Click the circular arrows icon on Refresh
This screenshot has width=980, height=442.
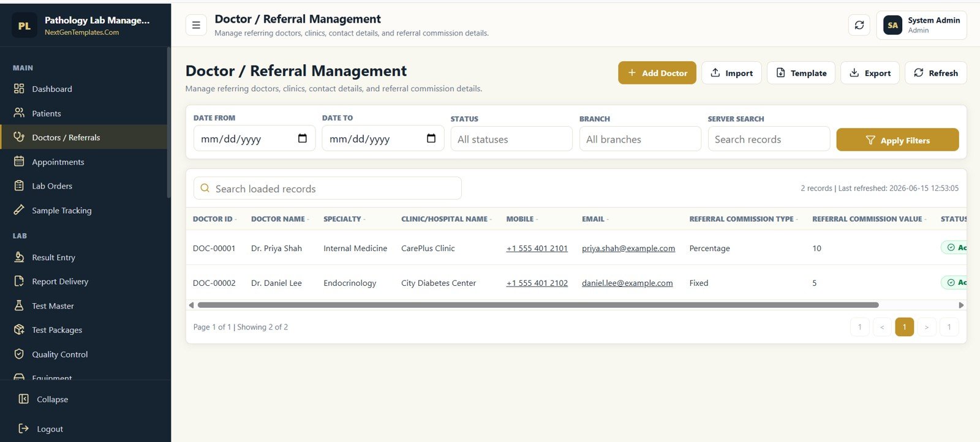(x=919, y=73)
